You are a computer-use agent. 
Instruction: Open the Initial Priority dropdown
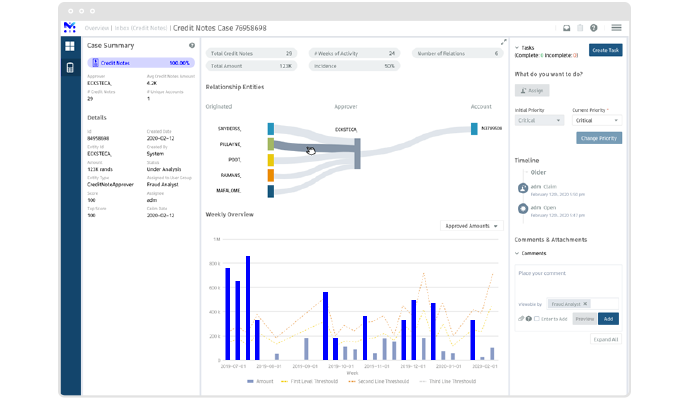pyautogui.click(x=539, y=120)
